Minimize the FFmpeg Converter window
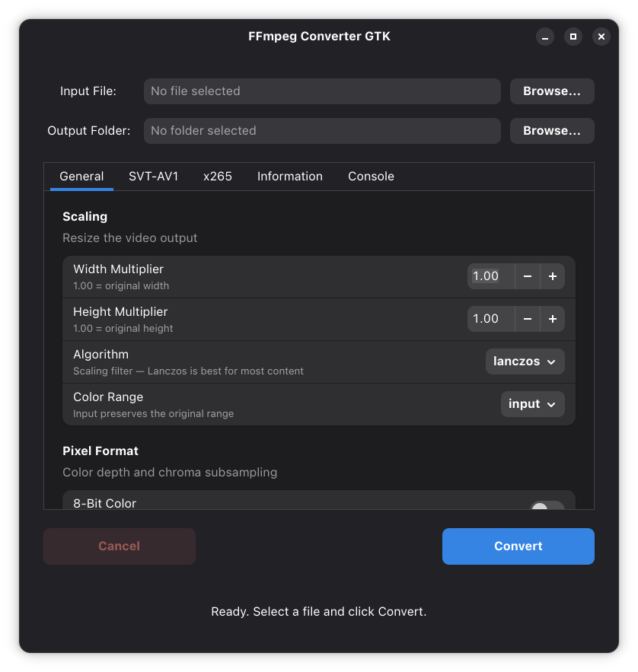The height and width of the screenshot is (672, 638). (545, 37)
